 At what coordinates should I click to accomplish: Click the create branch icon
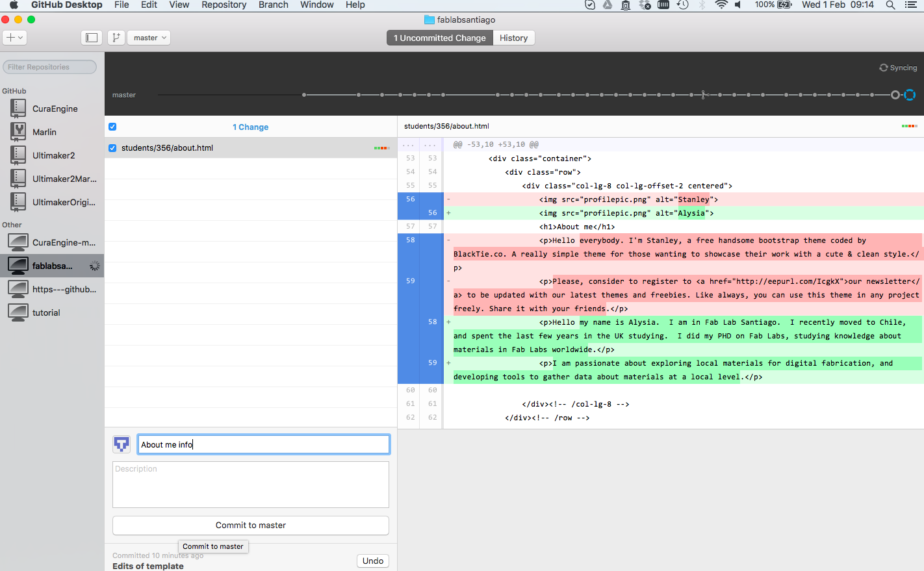[116, 38]
